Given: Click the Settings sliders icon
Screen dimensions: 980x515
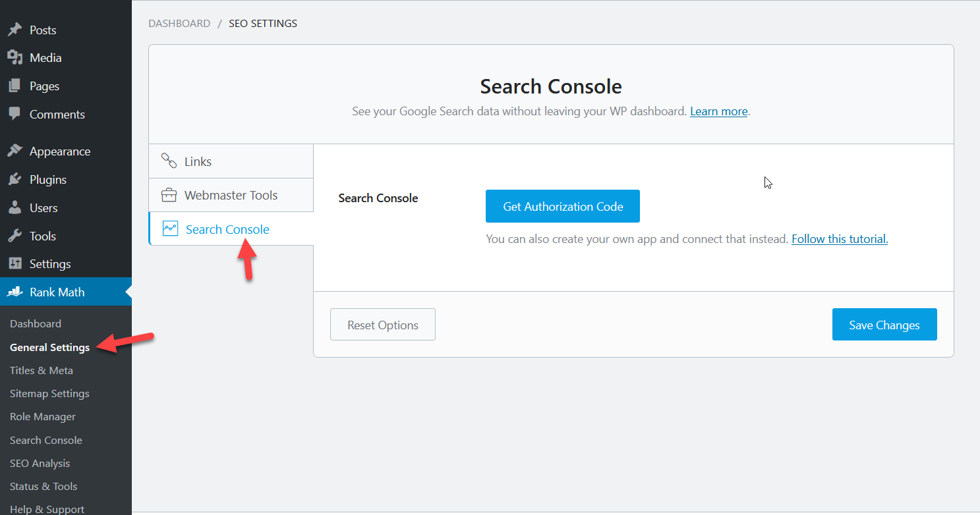Looking at the screenshot, I should coord(14,263).
